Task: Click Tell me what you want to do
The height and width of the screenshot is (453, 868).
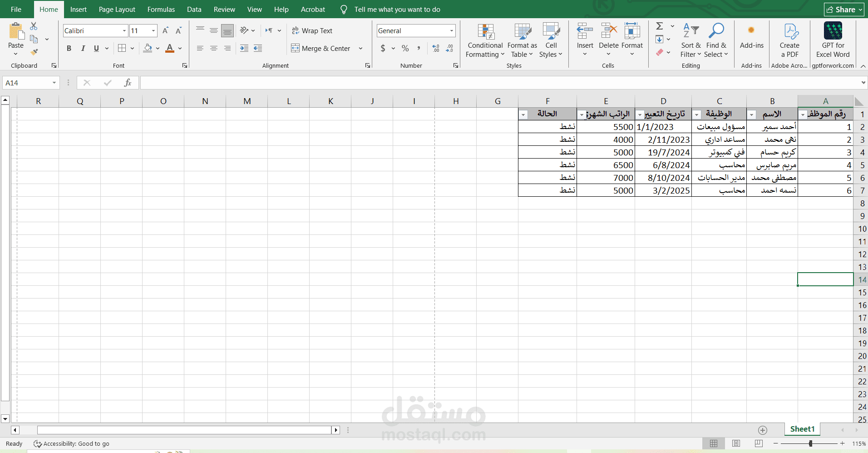Action: (397, 9)
